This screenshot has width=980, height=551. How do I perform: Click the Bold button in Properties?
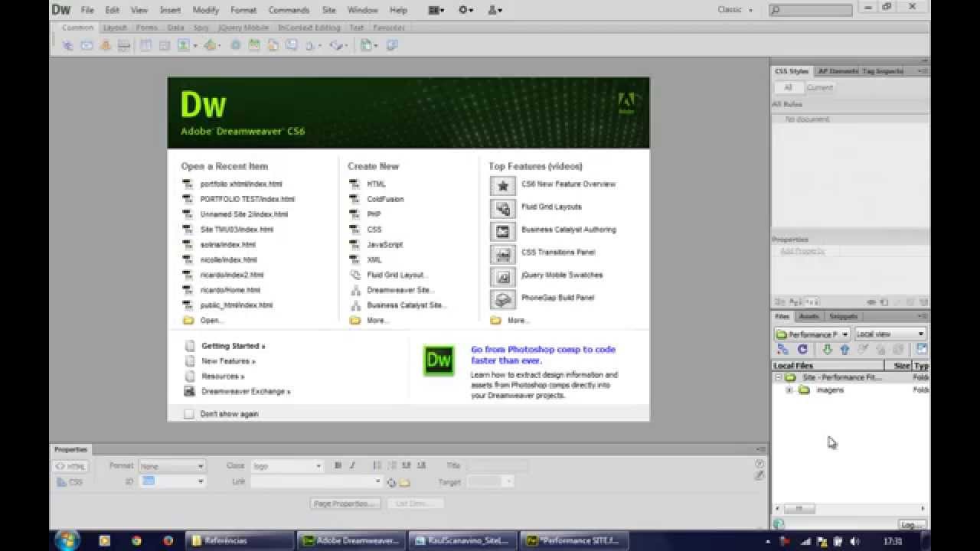coord(338,465)
